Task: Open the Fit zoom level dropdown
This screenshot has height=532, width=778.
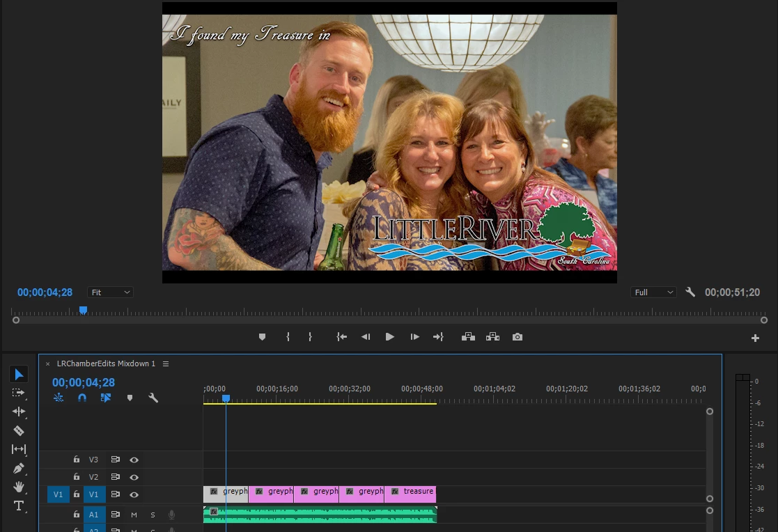Action: click(110, 292)
